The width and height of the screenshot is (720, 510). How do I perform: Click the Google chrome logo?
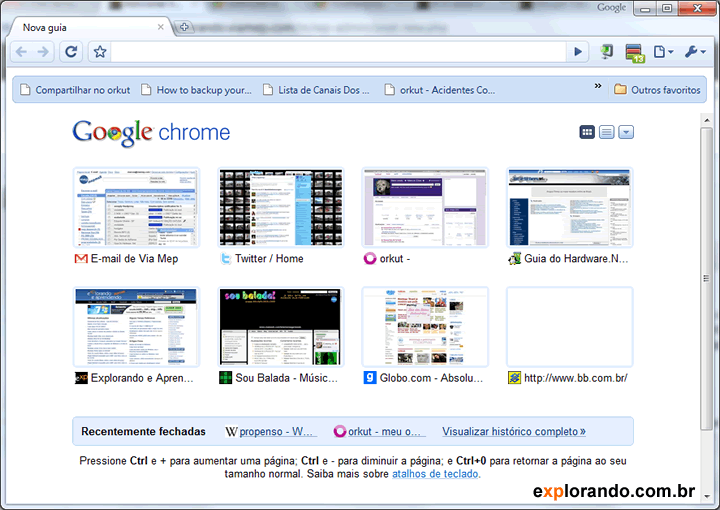coord(151,132)
